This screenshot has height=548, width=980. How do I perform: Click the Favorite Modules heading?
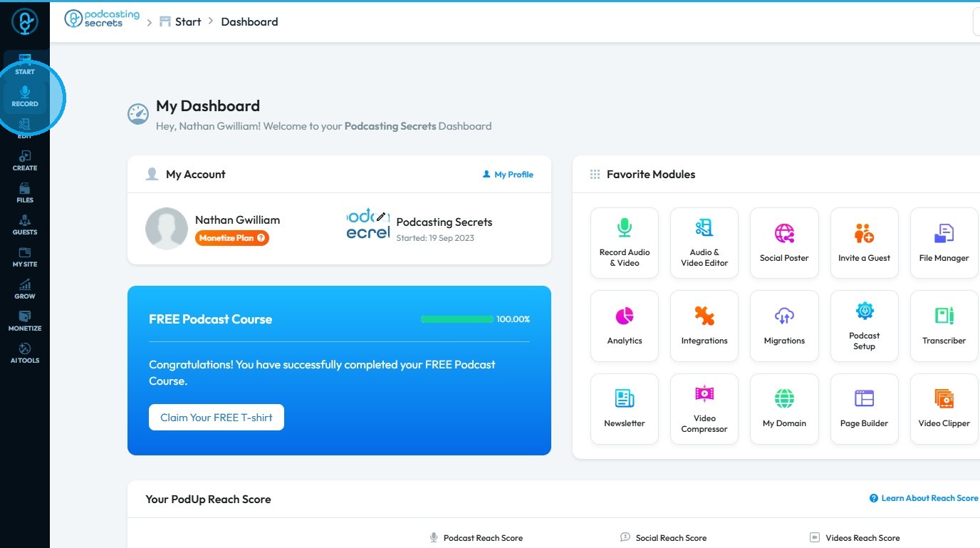pyautogui.click(x=651, y=175)
